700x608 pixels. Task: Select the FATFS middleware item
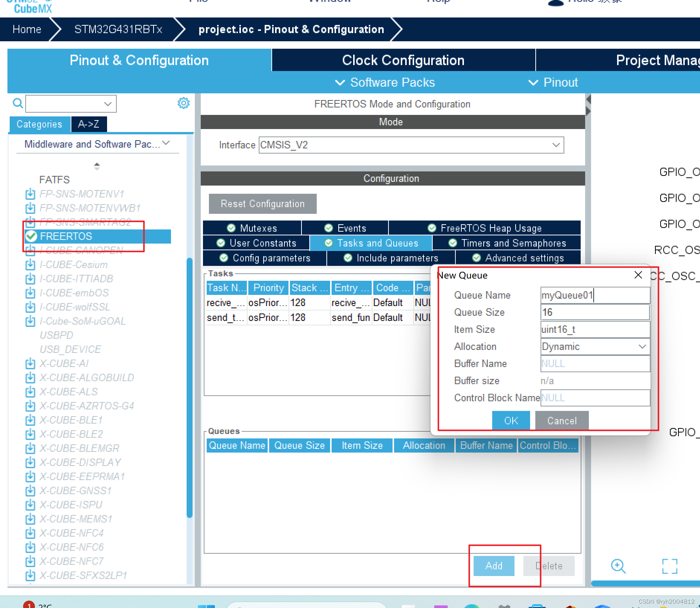pyautogui.click(x=55, y=180)
